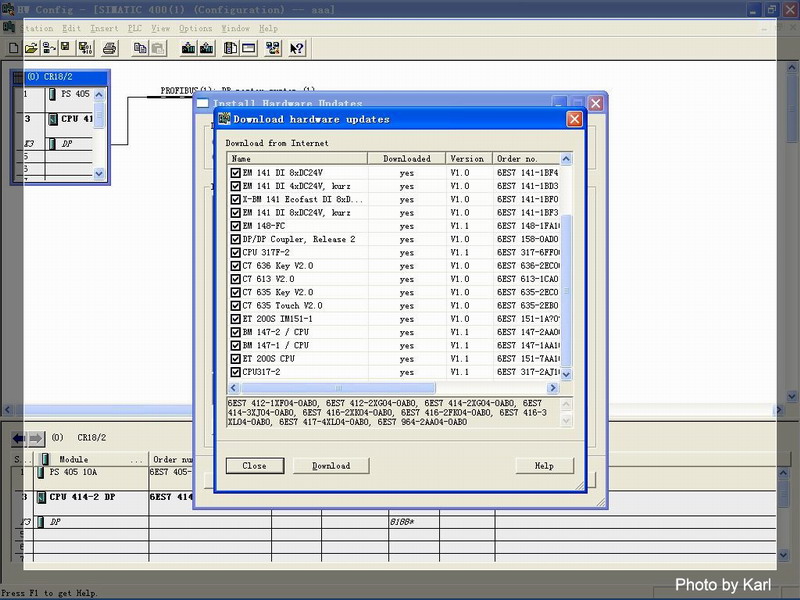800x600 pixels.
Task: Click the Close button in the dialog
Action: (255, 466)
